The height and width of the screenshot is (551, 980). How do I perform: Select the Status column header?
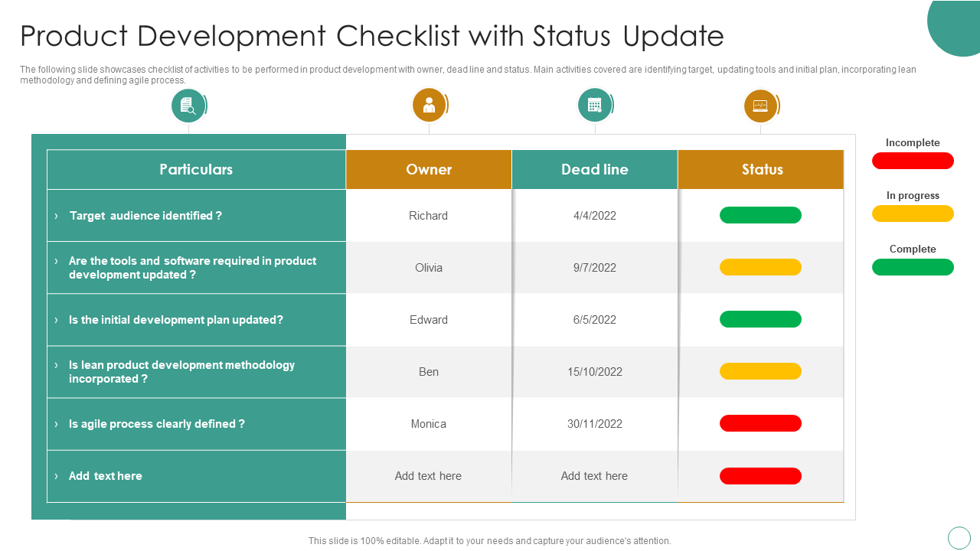pos(761,169)
